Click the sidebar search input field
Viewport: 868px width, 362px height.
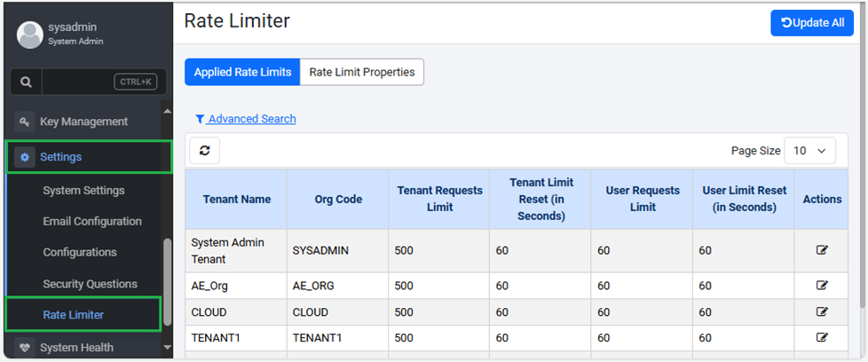(x=104, y=83)
